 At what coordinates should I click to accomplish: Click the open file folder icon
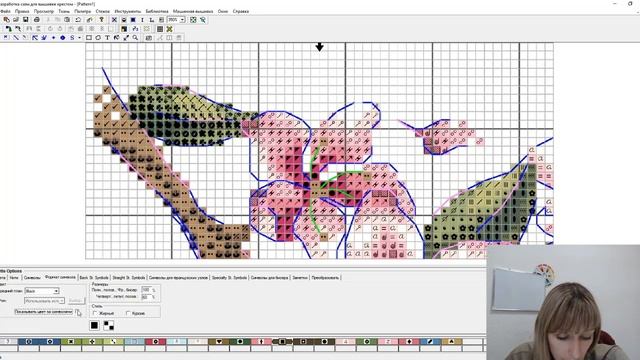(x=16, y=20)
